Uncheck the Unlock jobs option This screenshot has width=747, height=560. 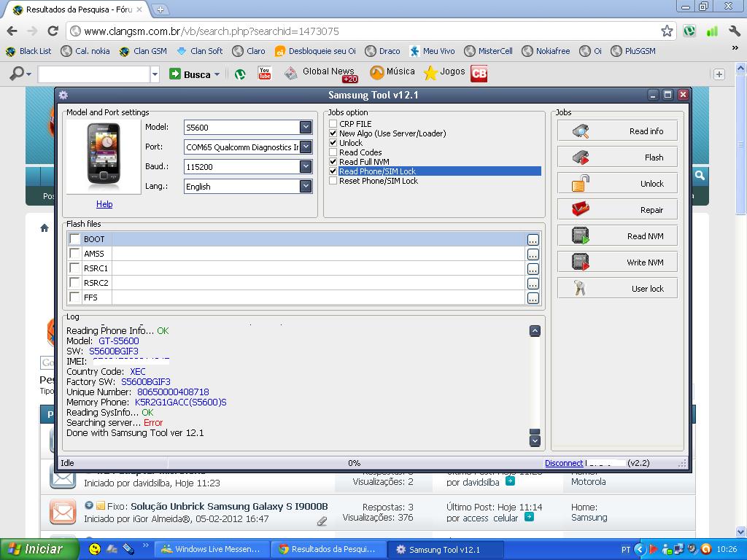(333, 143)
